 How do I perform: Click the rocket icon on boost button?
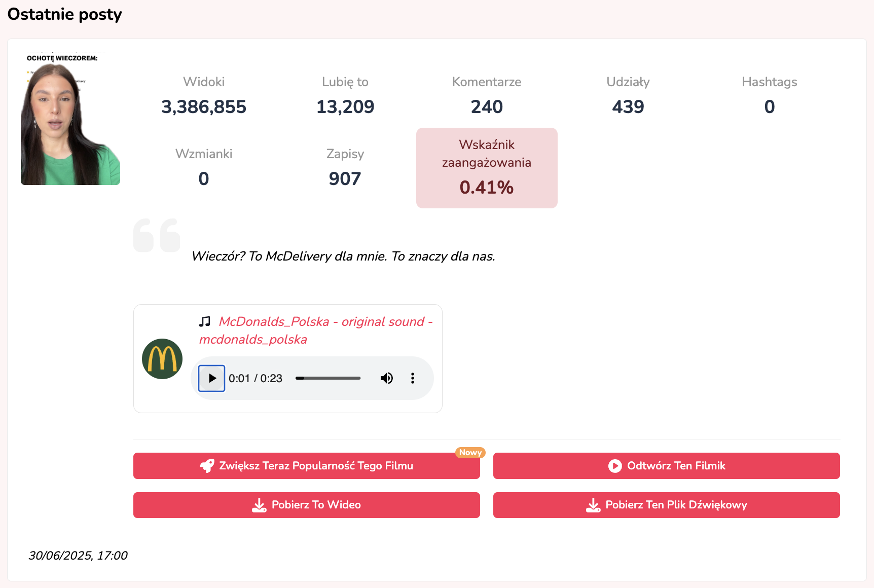(x=207, y=466)
